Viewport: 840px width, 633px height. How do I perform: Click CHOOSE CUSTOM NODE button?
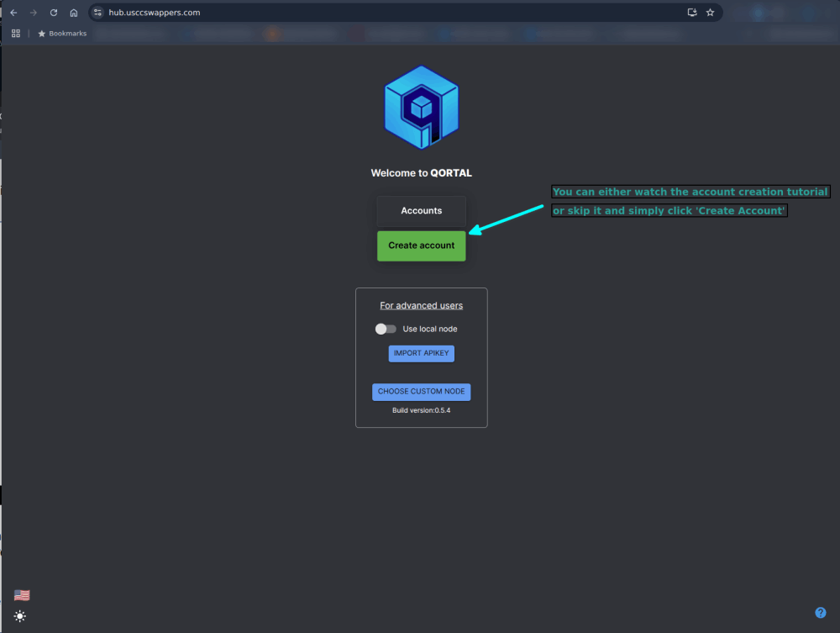tap(421, 392)
